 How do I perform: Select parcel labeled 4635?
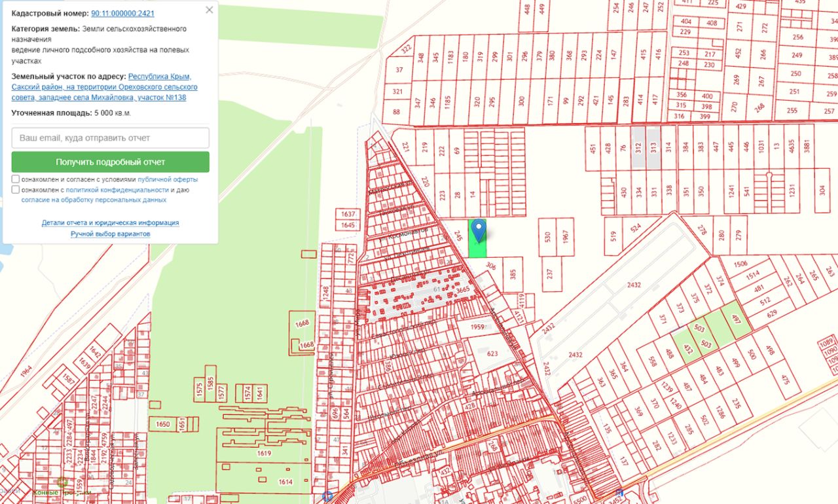tap(792, 147)
